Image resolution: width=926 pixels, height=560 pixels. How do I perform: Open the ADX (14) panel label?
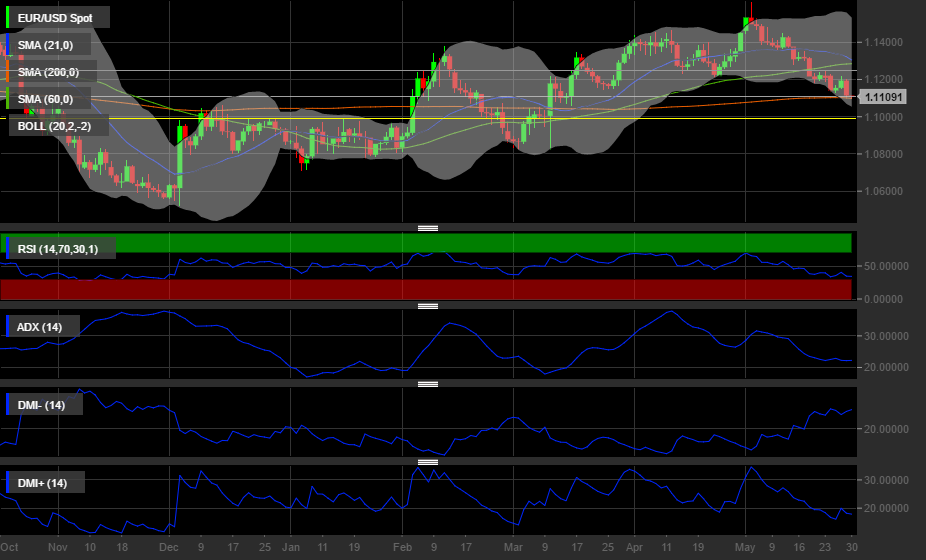click(x=40, y=327)
